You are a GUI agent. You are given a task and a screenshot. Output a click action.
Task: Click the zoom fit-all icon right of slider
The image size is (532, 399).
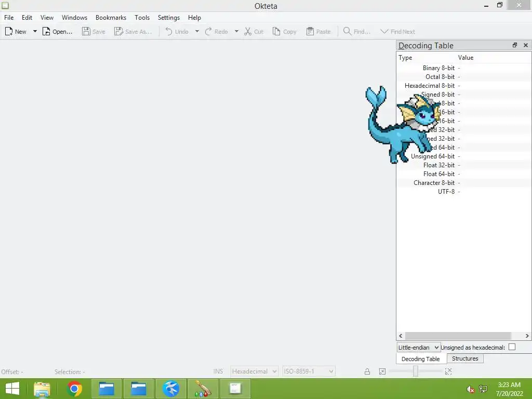(x=448, y=371)
